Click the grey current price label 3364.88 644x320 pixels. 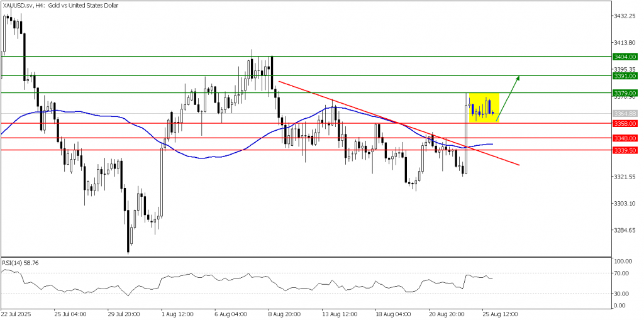pyautogui.click(x=625, y=113)
